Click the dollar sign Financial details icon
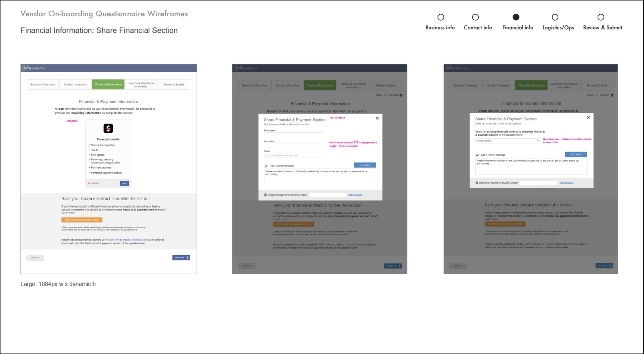 coord(108,128)
